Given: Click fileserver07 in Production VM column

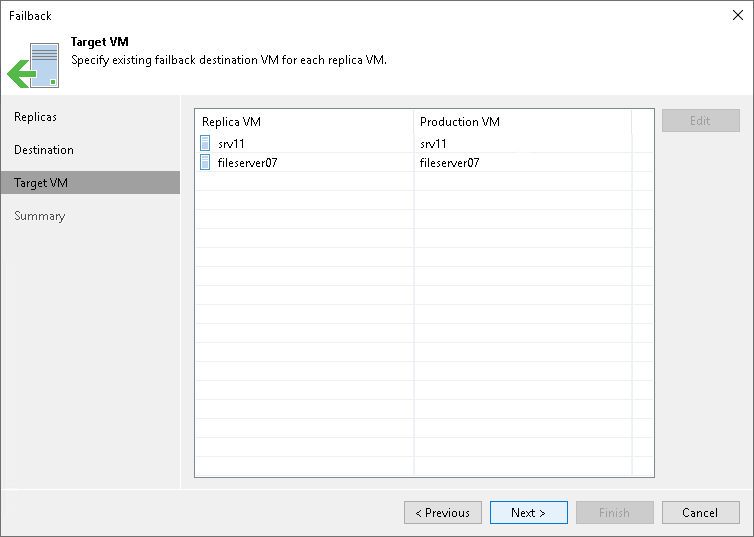Looking at the screenshot, I should coord(449,162).
